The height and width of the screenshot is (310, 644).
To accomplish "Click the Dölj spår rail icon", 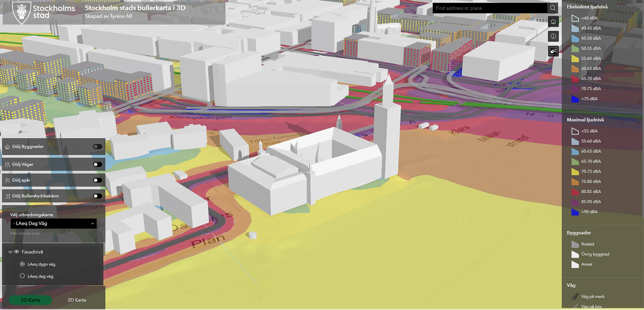I will point(8,180).
